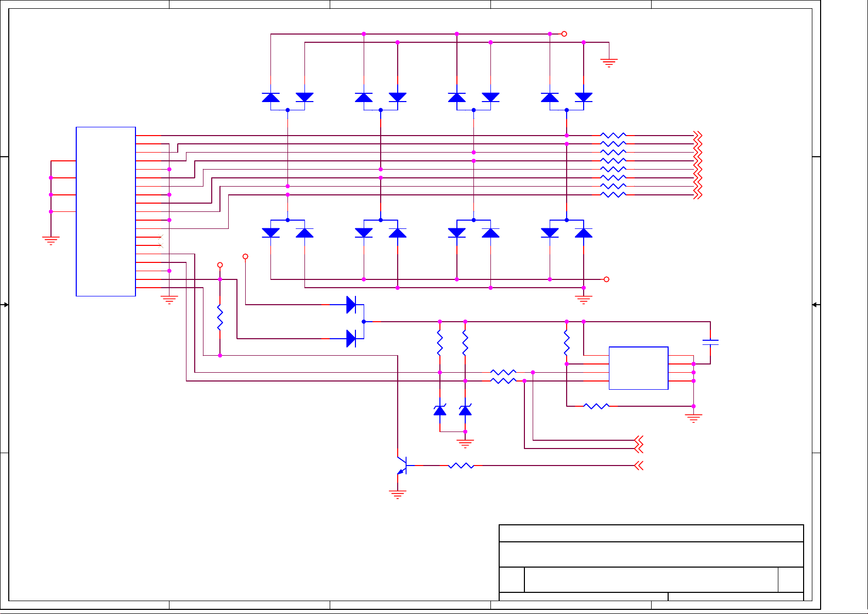Select the ground symbol below the two zener diodes
Viewport: 868px width, 614px height.
coord(465,443)
